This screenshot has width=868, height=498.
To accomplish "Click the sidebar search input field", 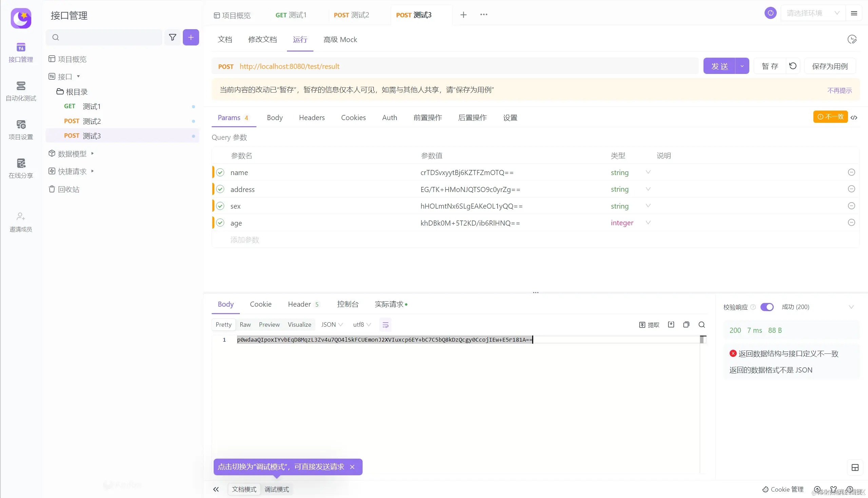I will (x=106, y=37).
